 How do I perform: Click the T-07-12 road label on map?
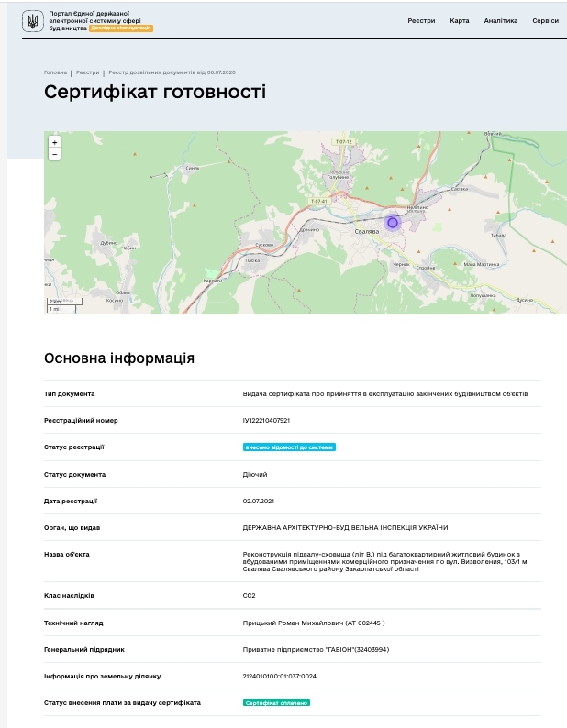coord(343,141)
